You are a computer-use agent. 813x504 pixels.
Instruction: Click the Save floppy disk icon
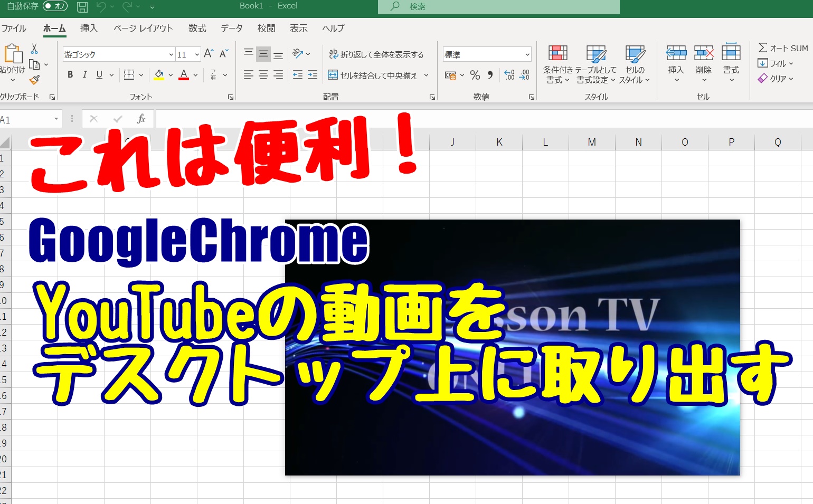coord(82,6)
